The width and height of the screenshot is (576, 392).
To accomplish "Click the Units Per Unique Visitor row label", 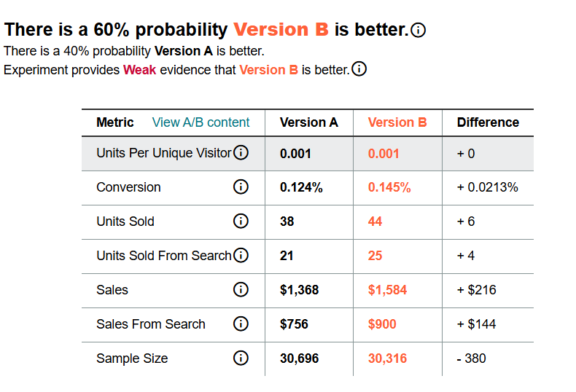I will pyautogui.click(x=164, y=153).
